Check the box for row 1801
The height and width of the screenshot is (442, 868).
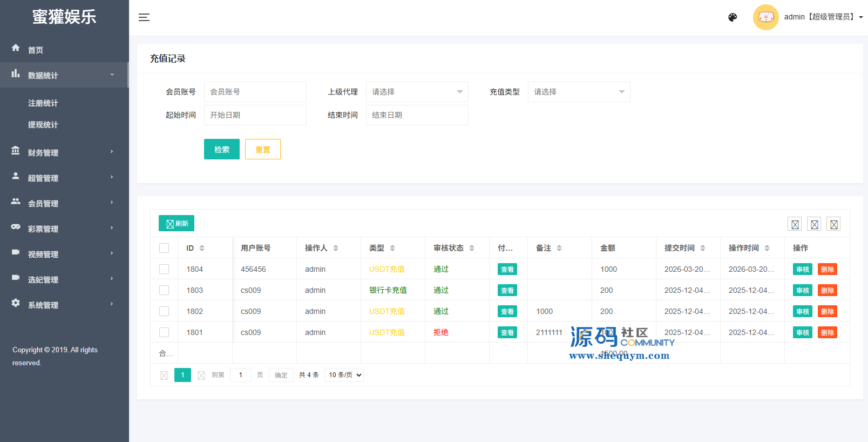coord(164,332)
